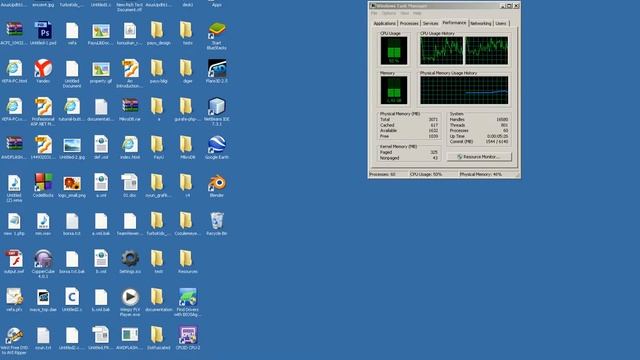Select the CPUID CPU-Z shortcut
The height and width of the screenshot is (360, 640).
click(188, 337)
